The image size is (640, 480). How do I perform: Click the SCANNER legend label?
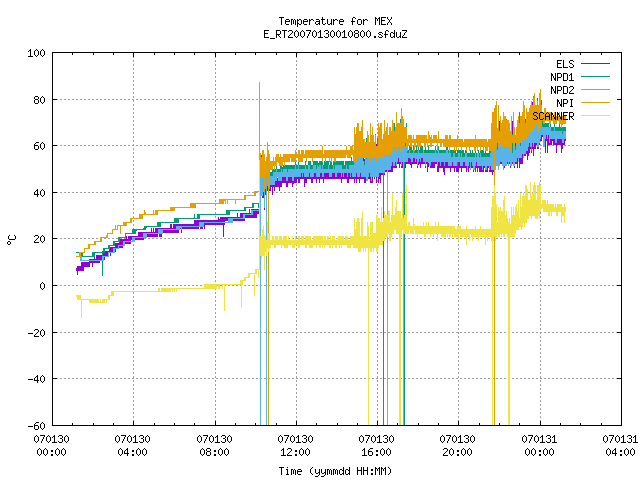[x=553, y=116]
